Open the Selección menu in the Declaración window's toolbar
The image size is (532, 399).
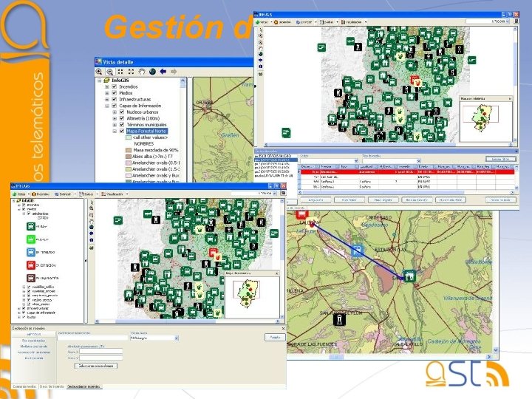point(66,194)
